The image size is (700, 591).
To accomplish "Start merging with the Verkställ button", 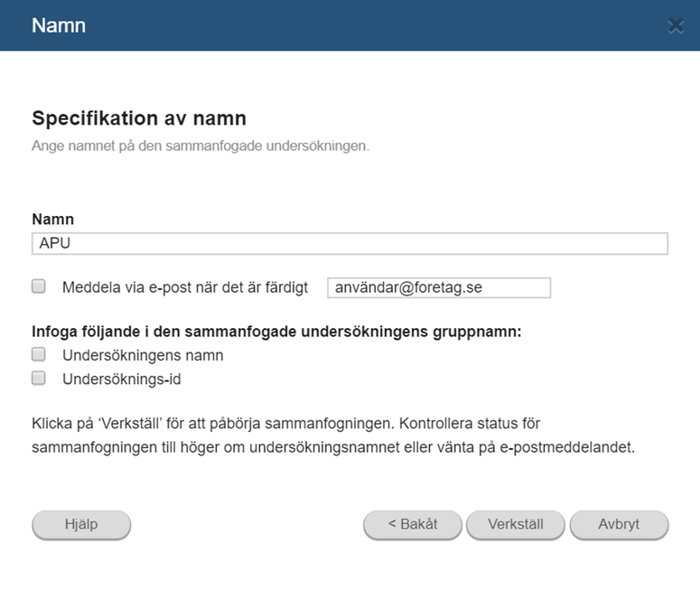I will [516, 524].
